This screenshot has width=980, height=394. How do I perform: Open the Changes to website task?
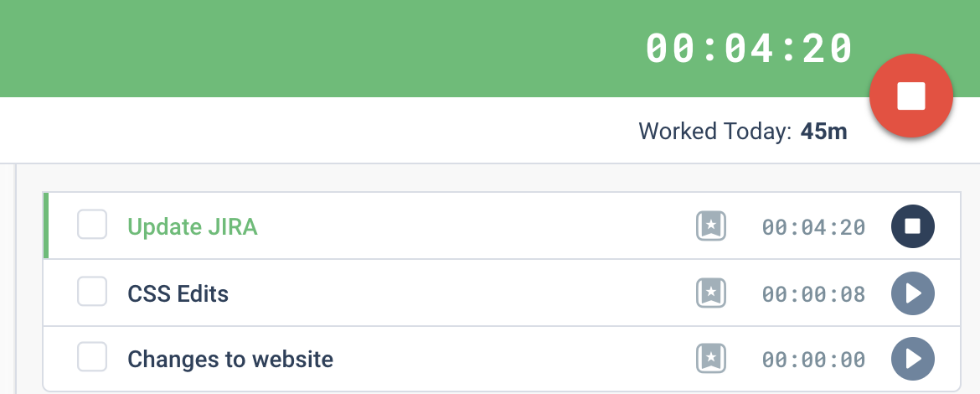click(x=230, y=359)
